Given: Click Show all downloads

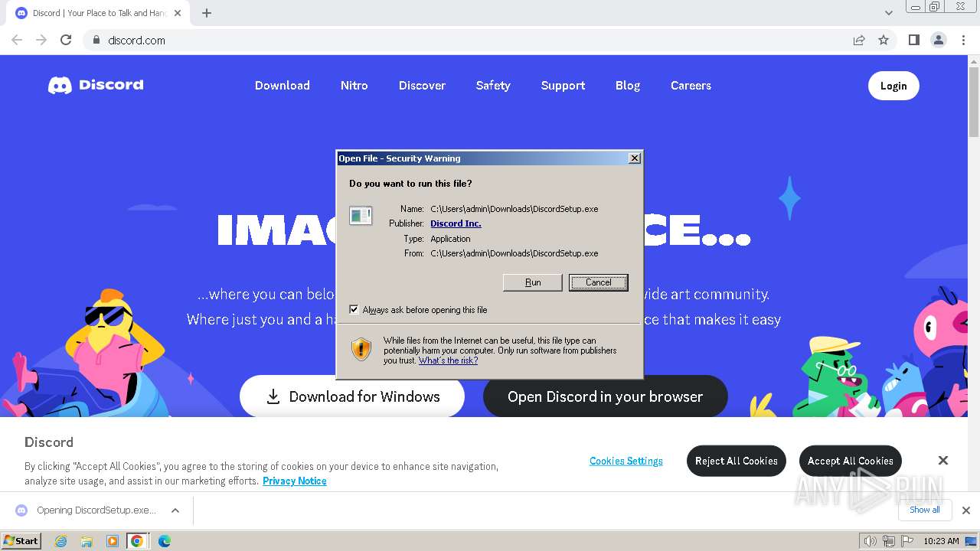Looking at the screenshot, I should 925,510.
